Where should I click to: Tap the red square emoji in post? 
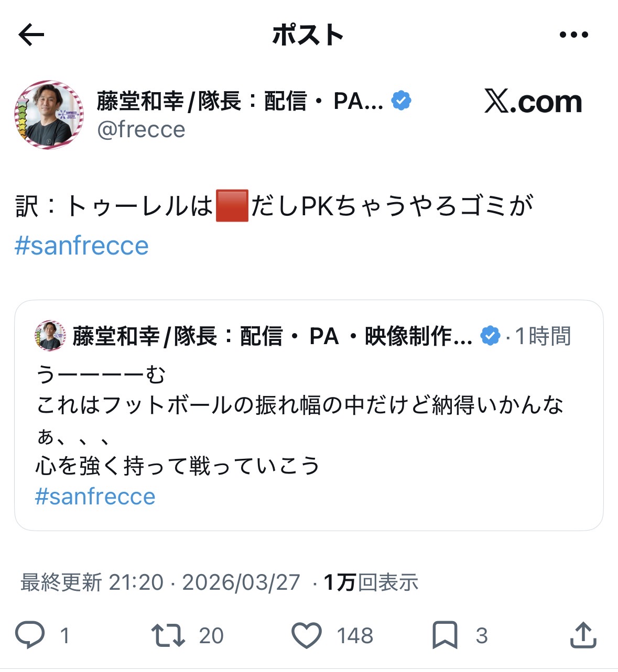tap(232, 206)
